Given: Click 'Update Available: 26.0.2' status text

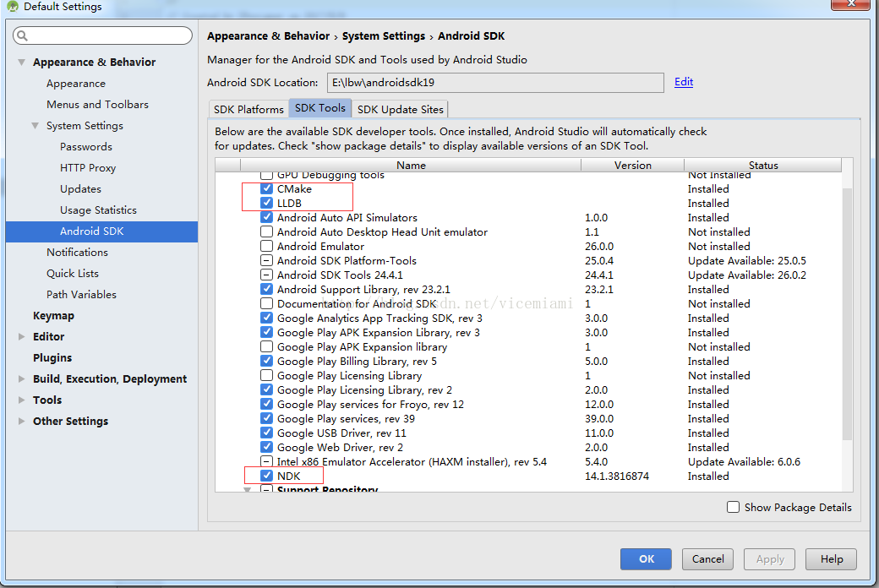Looking at the screenshot, I should (746, 275).
